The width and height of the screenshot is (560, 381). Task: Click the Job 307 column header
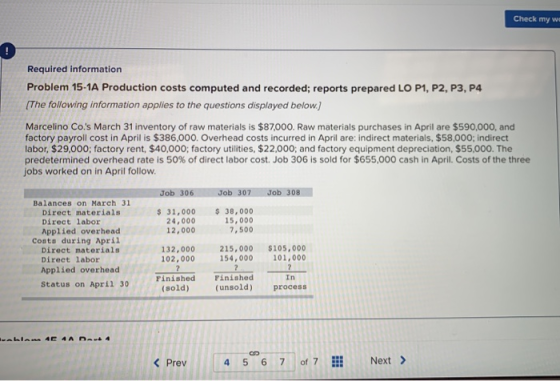coord(234,192)
